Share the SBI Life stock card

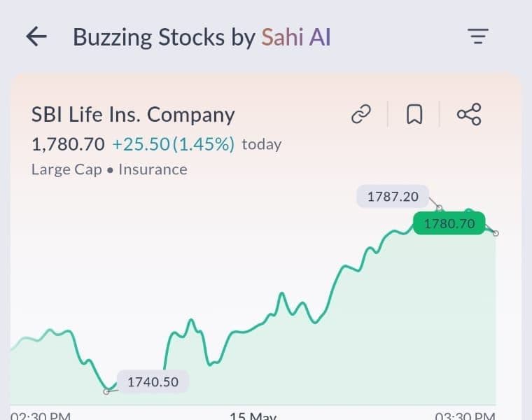tap(468, 114)
